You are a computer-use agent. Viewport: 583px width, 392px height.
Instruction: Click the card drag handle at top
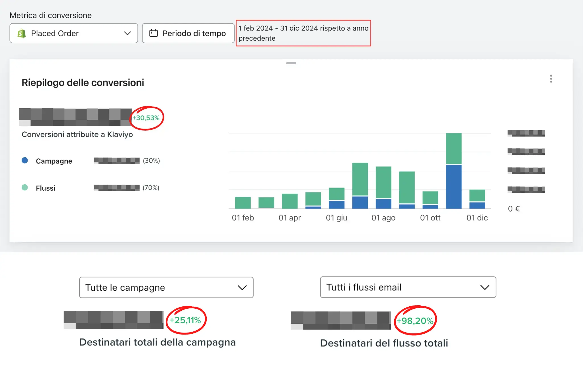291,63
